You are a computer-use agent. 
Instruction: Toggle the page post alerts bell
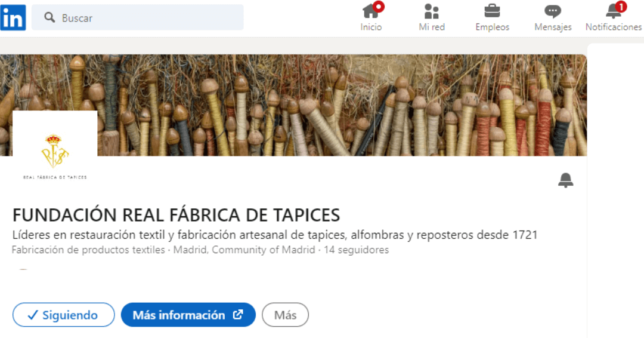pos(565,180)
